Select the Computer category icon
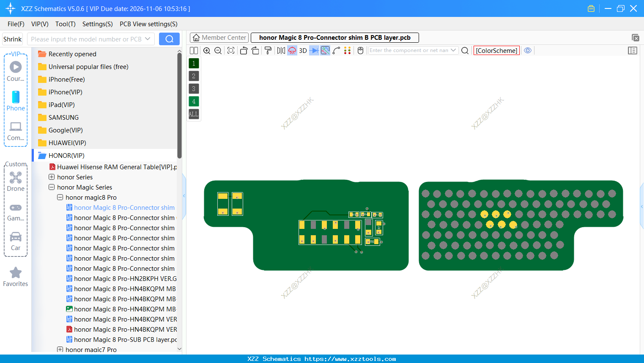The width and height of the screenshot is (644, 363). click(16, 131)
